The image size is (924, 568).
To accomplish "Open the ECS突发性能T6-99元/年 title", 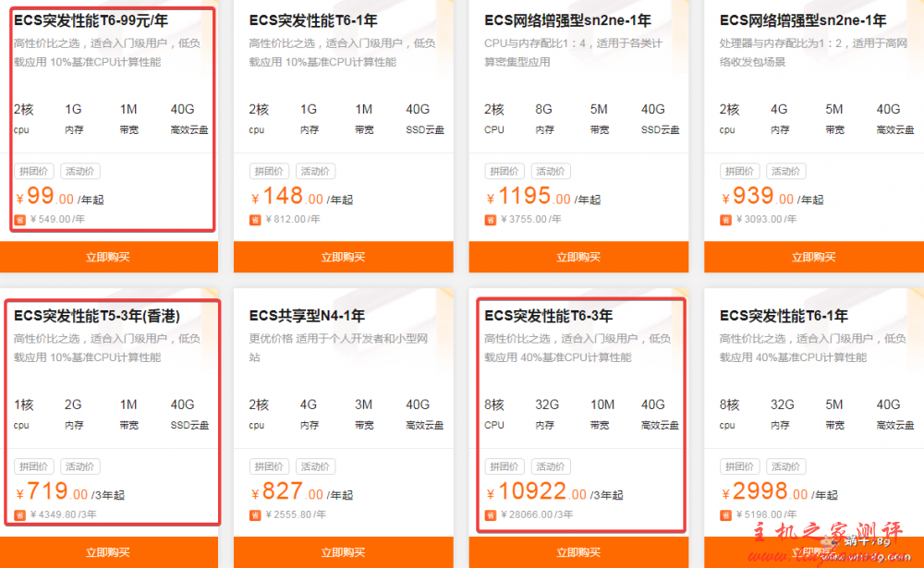I will click(x=91, y=20).
